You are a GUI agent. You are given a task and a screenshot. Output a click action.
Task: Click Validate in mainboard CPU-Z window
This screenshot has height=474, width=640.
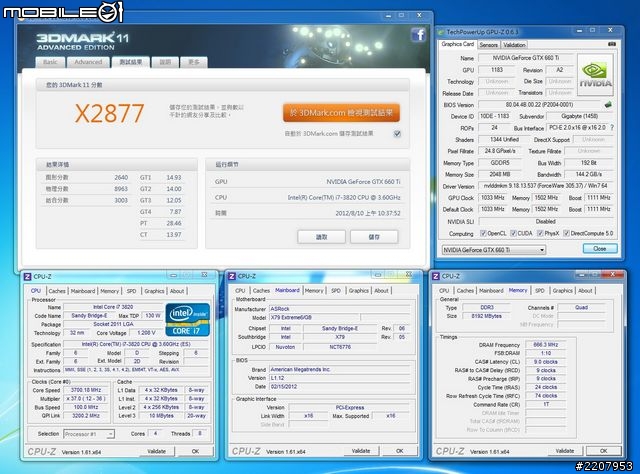pyautogui.click(x=361, y=451)
